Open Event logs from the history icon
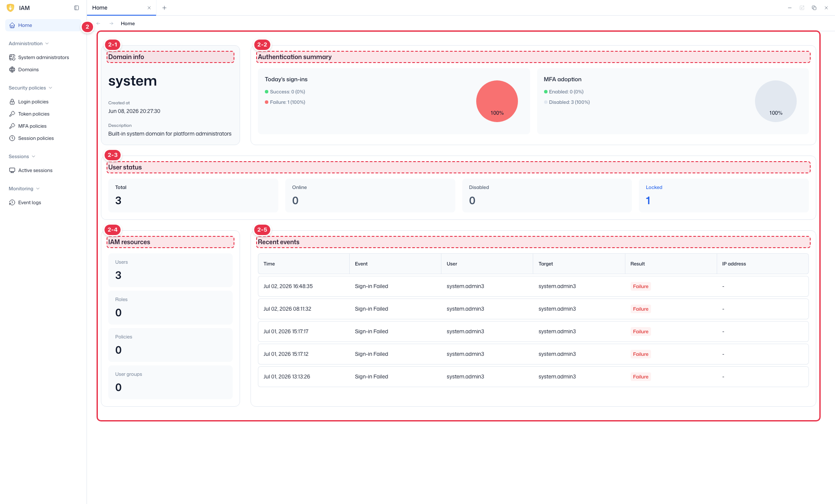The height and width of the screenshot is (504, 835). tap(12, 202)
